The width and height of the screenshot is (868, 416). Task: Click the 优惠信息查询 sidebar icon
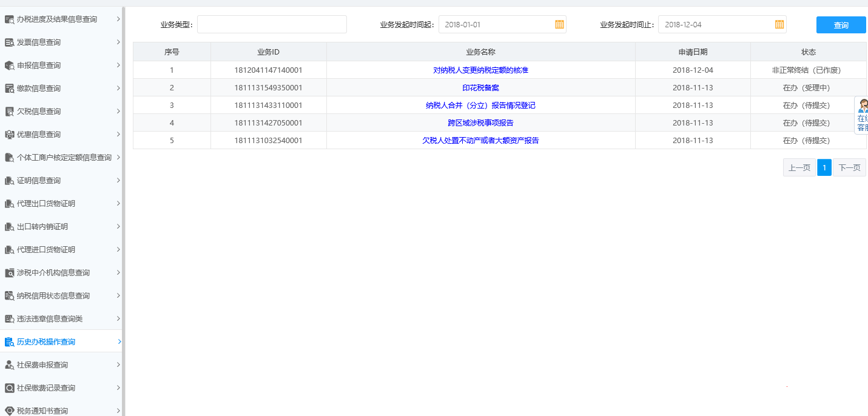pyautogui.click(x=9, y=135)
